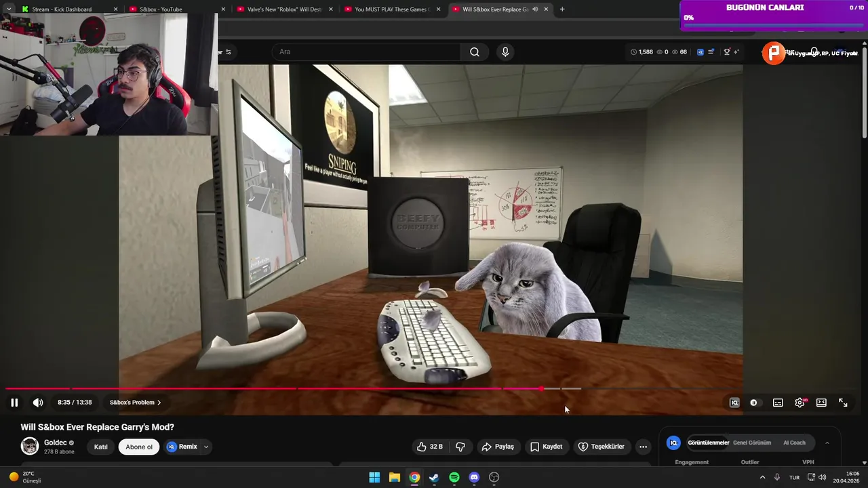Screen dimensions: 868x488
Task: Open the Windows Start menu
Action: [374, 477]
